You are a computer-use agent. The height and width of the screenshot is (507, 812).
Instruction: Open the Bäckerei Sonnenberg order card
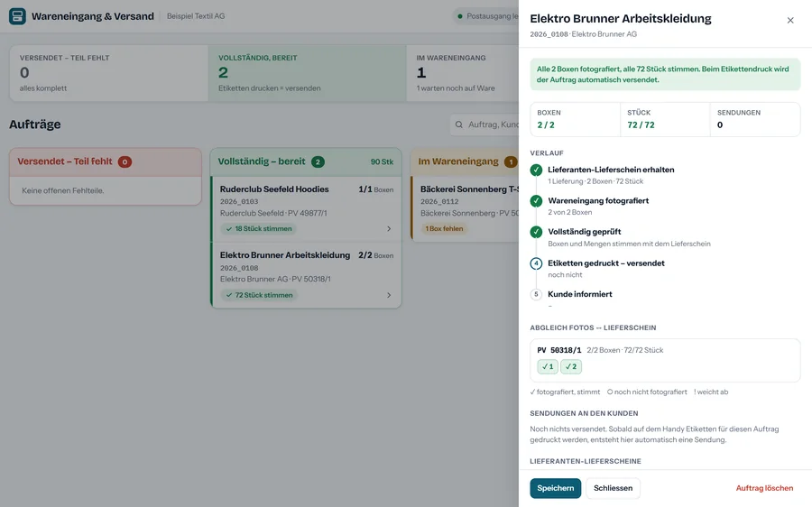pyautogui.click(x=465, y=209)
